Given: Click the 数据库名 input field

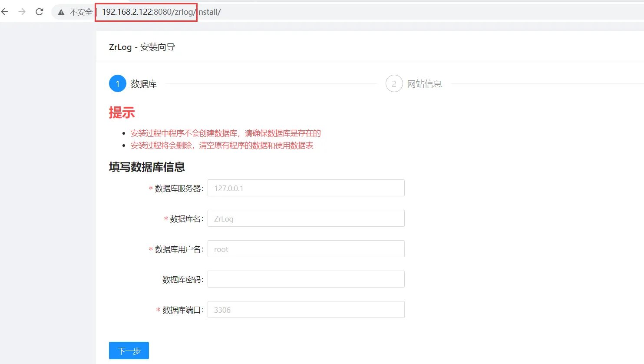Looking at the screenshot, I should point(306,218).
